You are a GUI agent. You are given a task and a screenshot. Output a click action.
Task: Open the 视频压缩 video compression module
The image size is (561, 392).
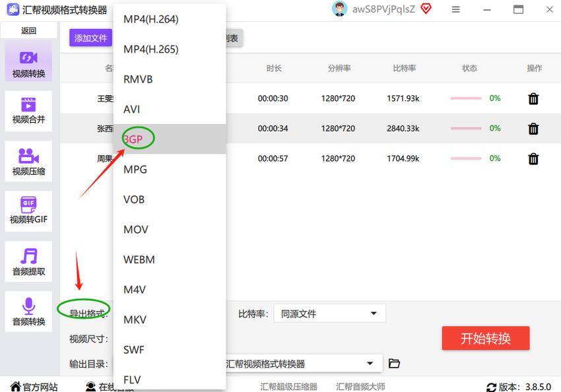click(x=28, y=162)
